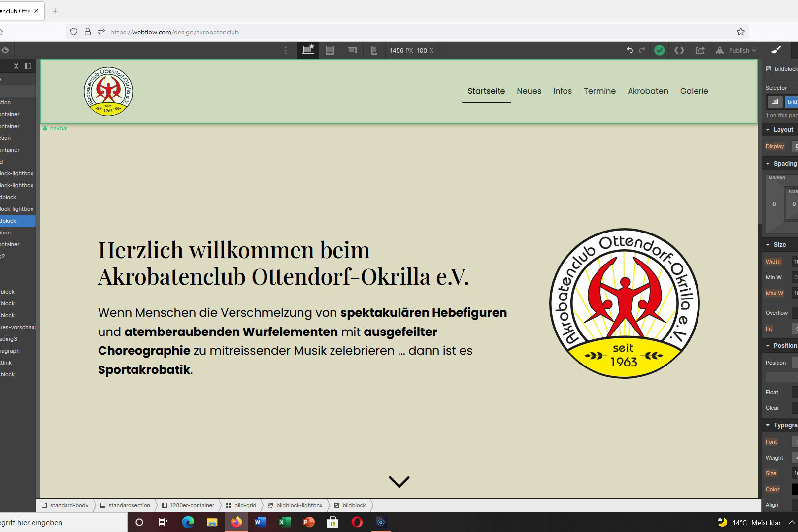
Task: Select the highlighted dblock navigator row
Action: 18,221
